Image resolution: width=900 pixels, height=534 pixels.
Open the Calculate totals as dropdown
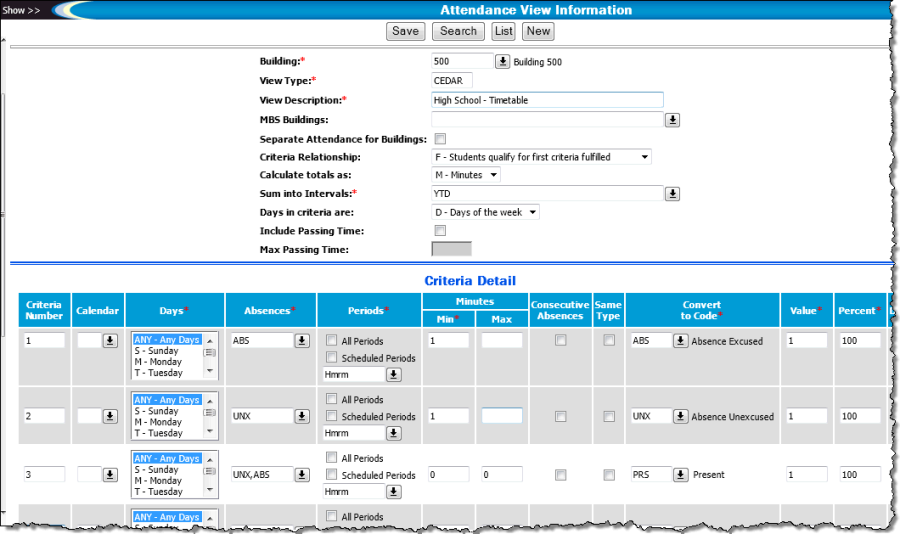pos(465,175)
